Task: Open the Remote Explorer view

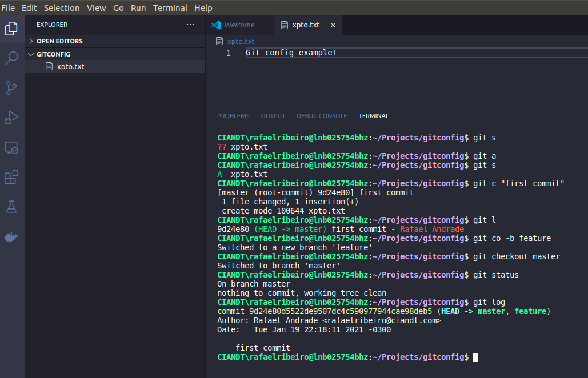Action: click(x=11, y=147)
